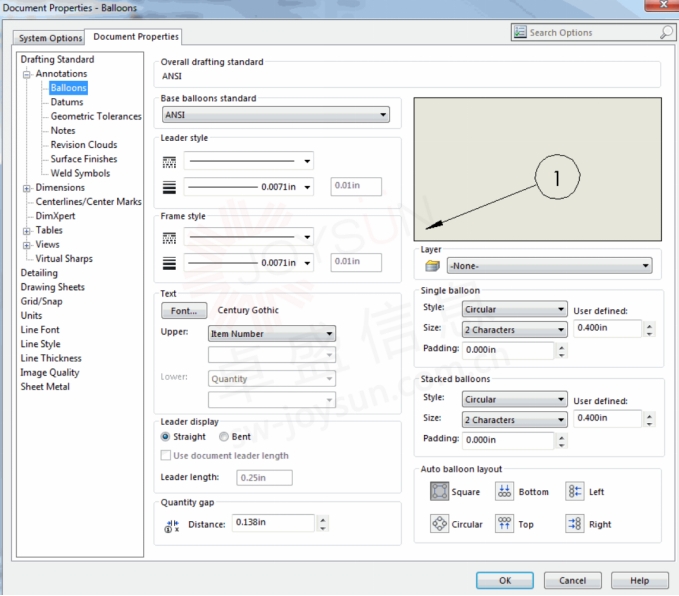The height and width of the screenshot is (596, 679).
Task: Click the Font... button
Action: click(184, 311)
